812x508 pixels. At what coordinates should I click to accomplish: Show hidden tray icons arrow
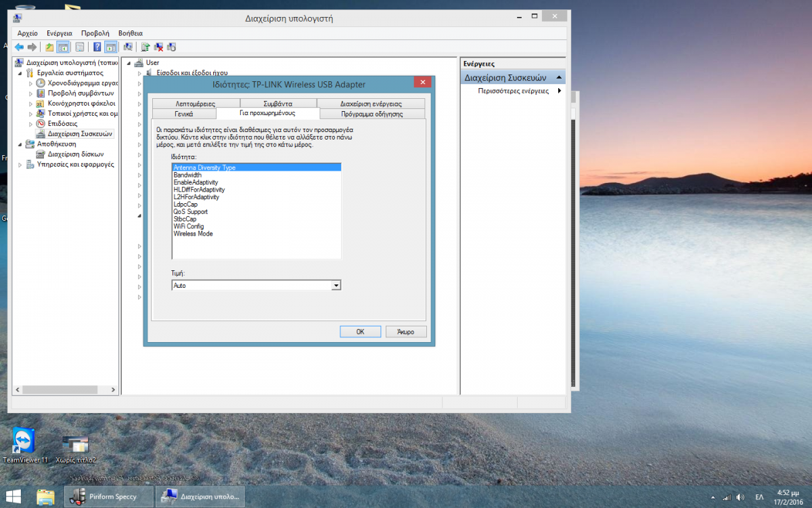[x=714, y=497]
